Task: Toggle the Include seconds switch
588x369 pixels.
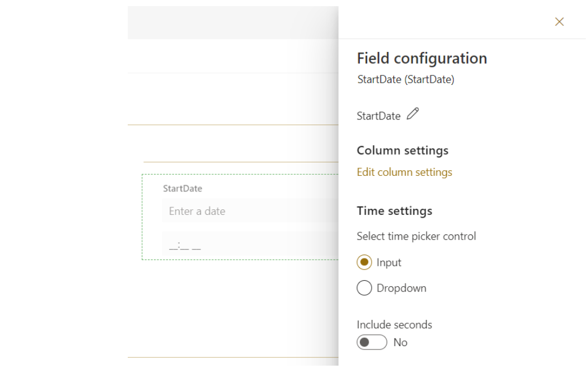Action: 372,342
